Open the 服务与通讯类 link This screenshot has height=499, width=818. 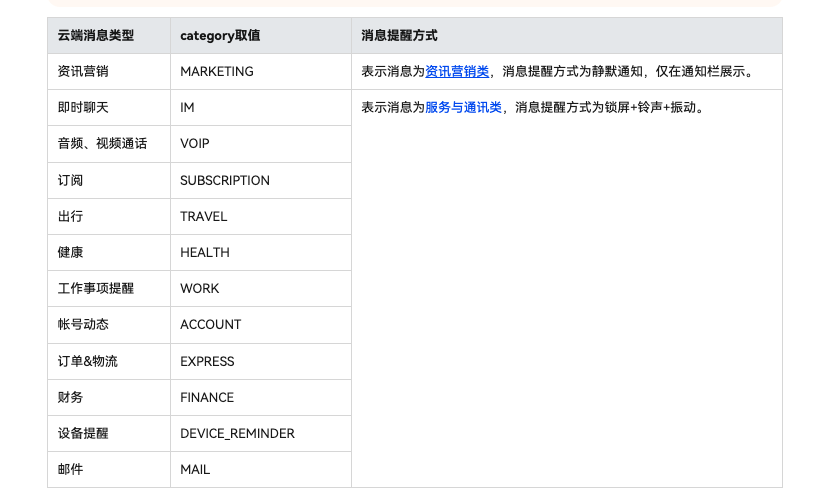463,107
